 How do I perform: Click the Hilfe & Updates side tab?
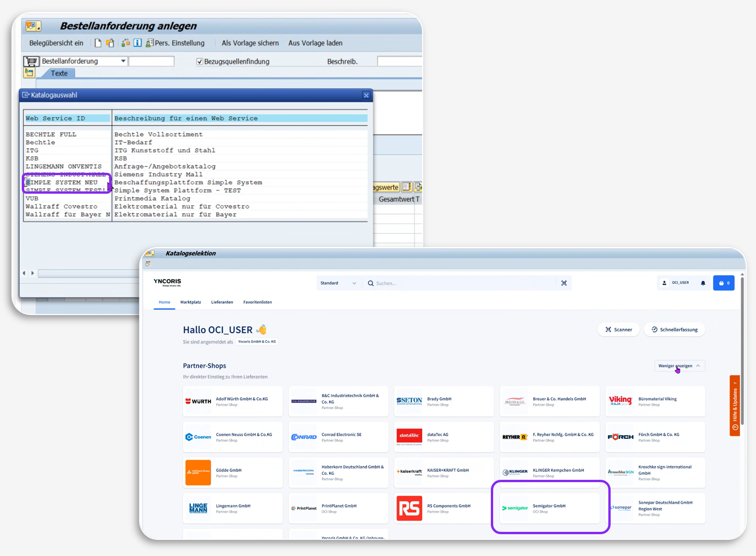click(735, 406)
